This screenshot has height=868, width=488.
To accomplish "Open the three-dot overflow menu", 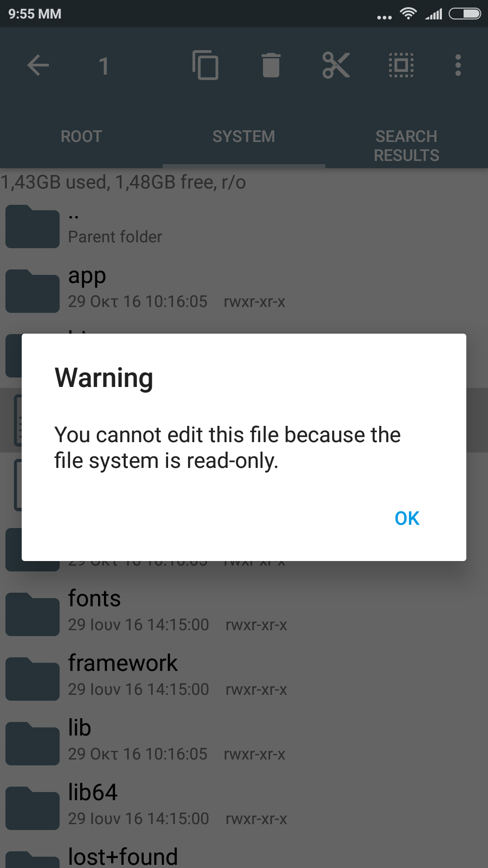I will [x=458, y=65].
